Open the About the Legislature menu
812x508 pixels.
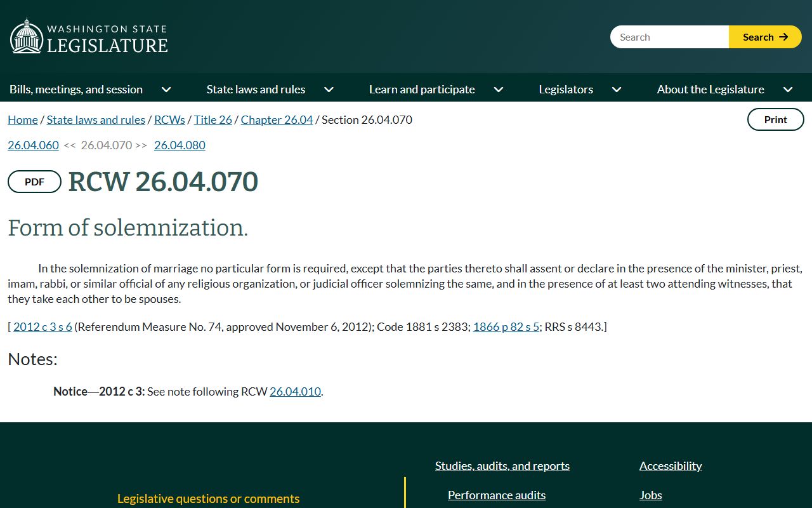tap(710, 90)
